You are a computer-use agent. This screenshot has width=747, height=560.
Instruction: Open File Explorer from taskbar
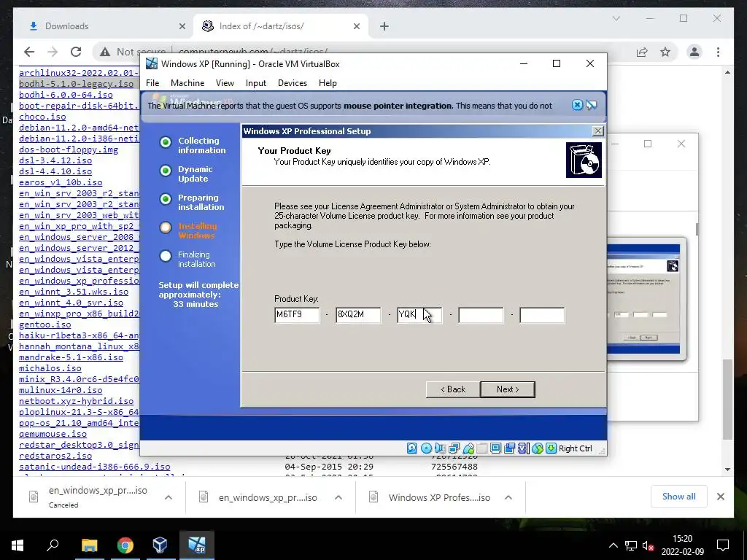point(89,545)
